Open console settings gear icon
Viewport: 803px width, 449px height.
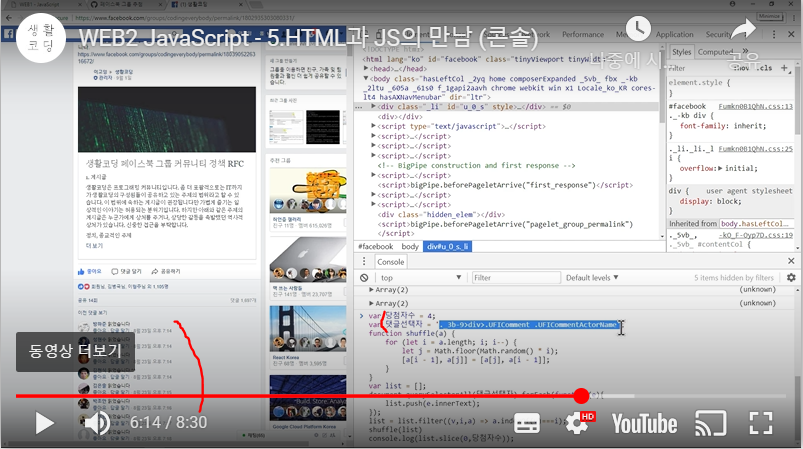click(x=791, y=277)
